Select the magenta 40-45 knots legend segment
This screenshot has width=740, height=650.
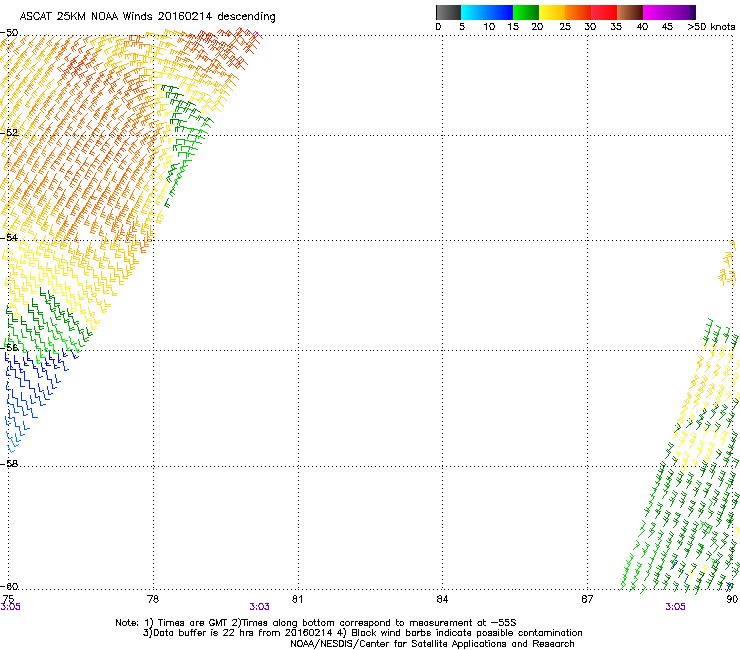[656, 12]
